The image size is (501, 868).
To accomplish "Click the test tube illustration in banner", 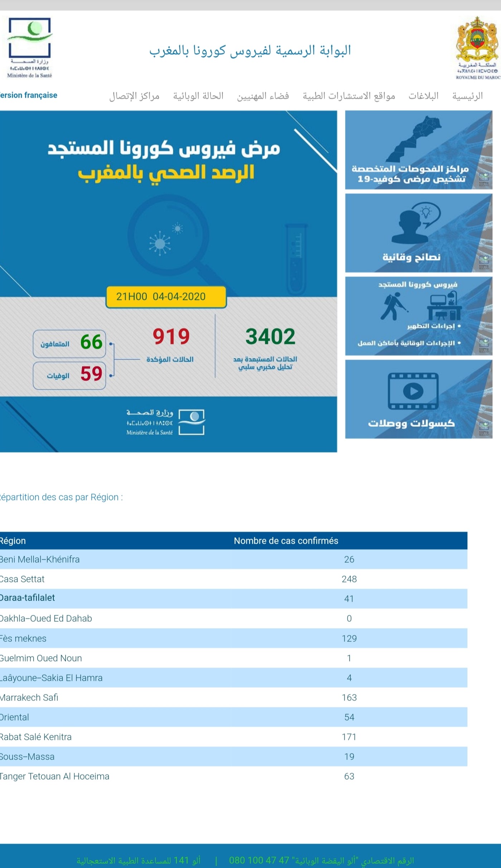I will (296, 259).
